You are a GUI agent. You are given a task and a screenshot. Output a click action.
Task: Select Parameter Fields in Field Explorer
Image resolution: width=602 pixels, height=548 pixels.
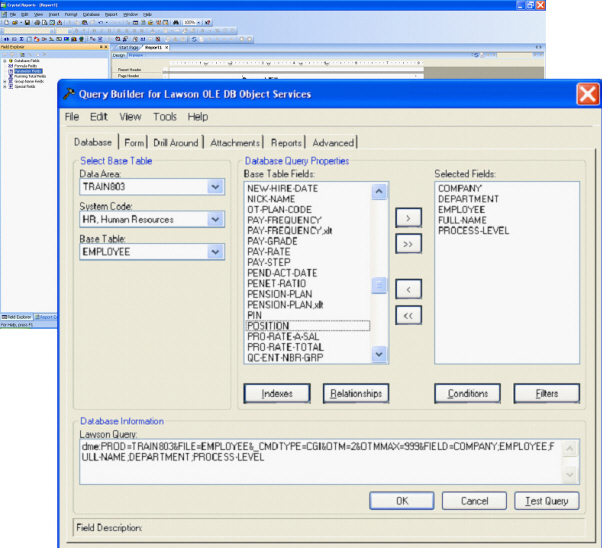28,71
